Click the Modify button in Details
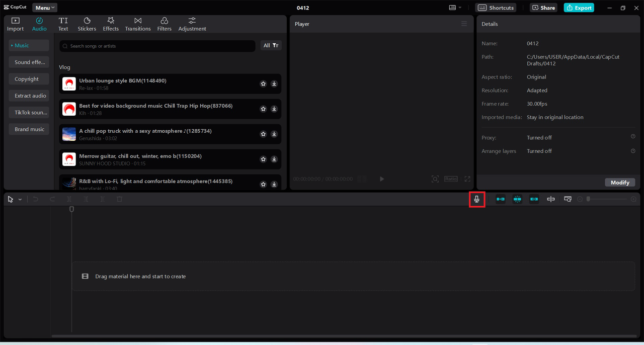 click(620, 183)
